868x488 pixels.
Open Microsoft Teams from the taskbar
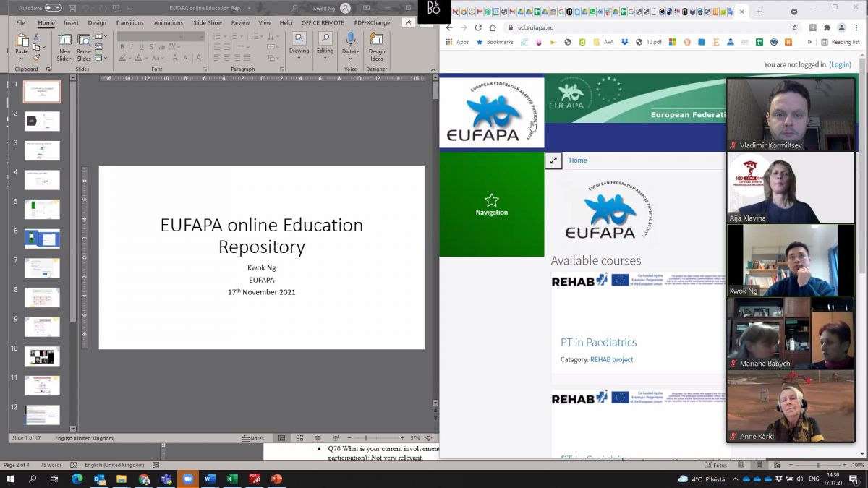pos(166,479)
